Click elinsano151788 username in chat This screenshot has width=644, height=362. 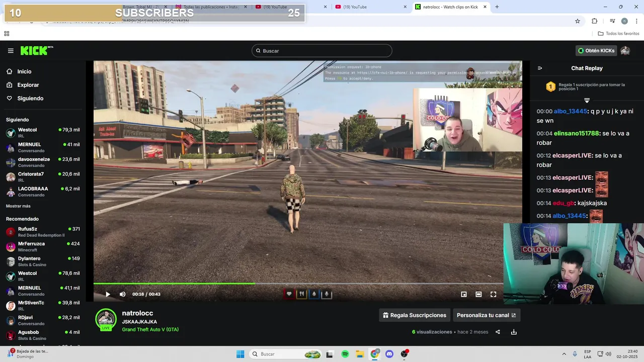[x=577, y=133]
